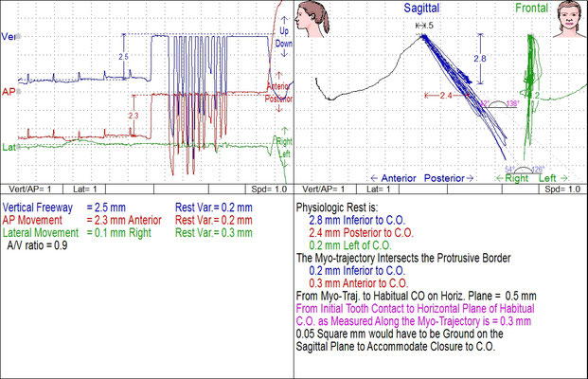Image resolution: width=588 pixels, height=379 pixels.
Task: Click the 'AP Movement' label
Action: [x=32, y=220]
